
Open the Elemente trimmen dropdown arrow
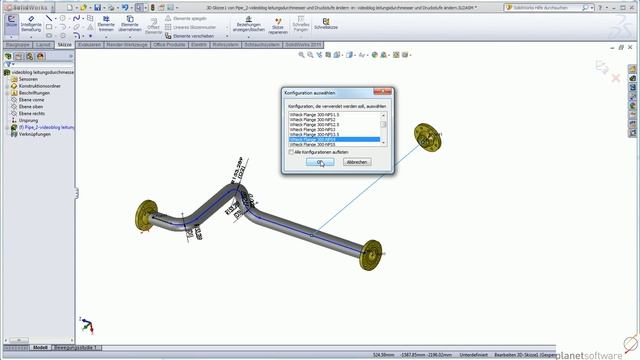click(x=106, y=37)
